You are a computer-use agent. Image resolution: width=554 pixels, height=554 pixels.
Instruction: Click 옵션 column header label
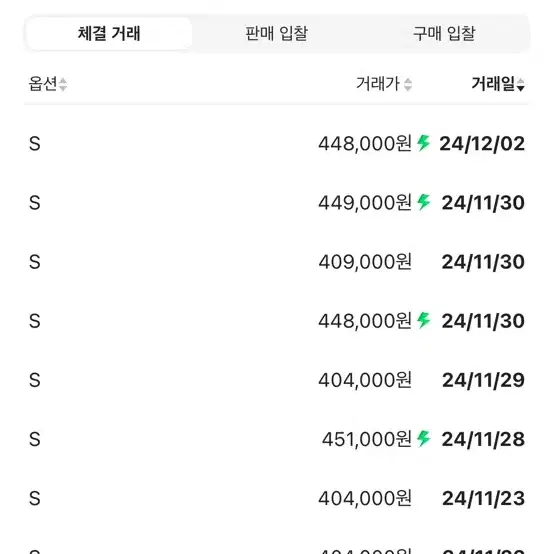[43, 84]
